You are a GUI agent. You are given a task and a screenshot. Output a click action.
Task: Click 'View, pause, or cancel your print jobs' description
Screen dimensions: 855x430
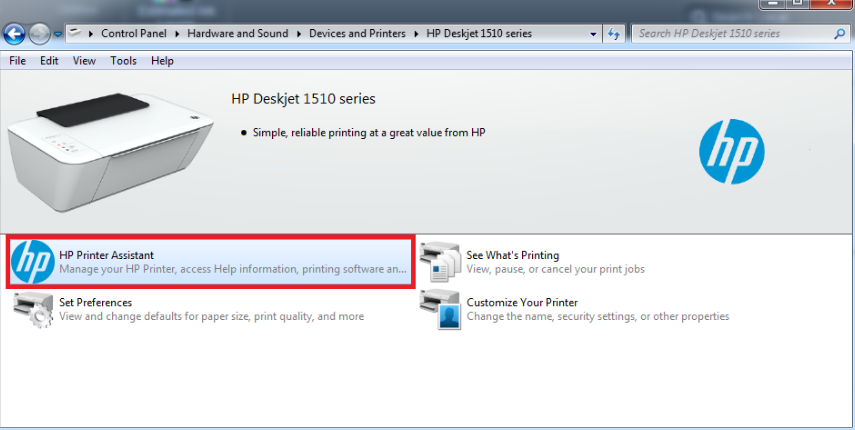[x=556, y=269]
